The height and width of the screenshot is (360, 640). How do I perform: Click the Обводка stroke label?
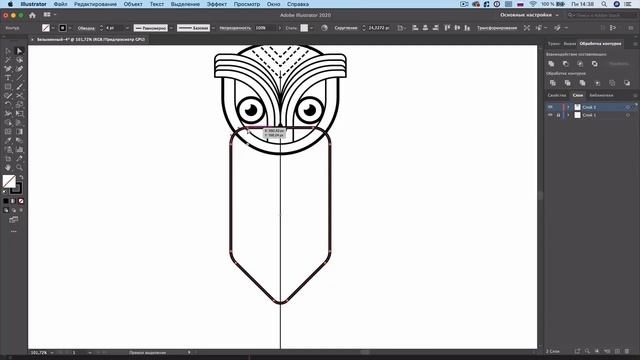coord(86,28)
